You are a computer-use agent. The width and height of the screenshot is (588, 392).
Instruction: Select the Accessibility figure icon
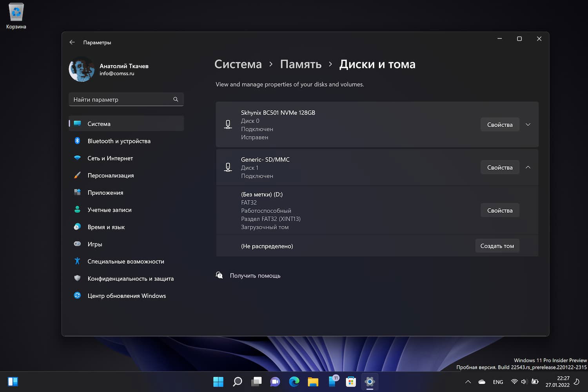(x=77, y=261)
